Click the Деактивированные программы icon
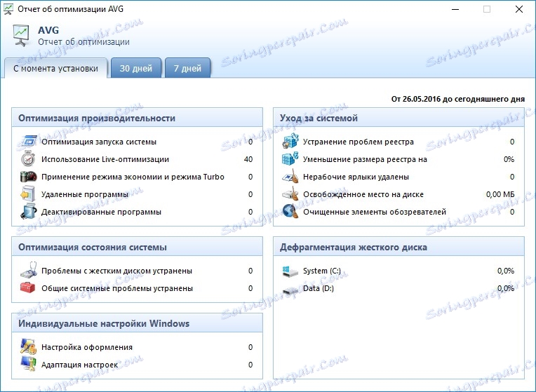This screenshot has width=536, height=392. tap(28, 212)
